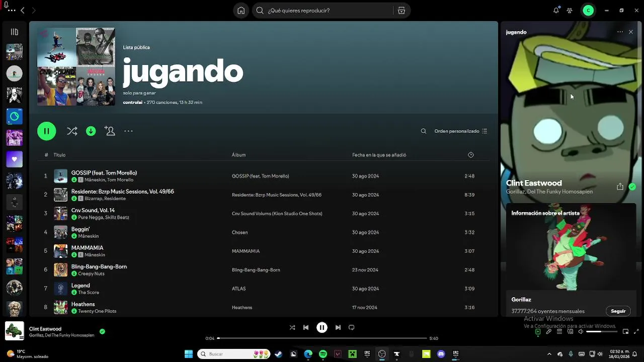
Task: Open the controlai profile link
Action: tap(133, 103)
